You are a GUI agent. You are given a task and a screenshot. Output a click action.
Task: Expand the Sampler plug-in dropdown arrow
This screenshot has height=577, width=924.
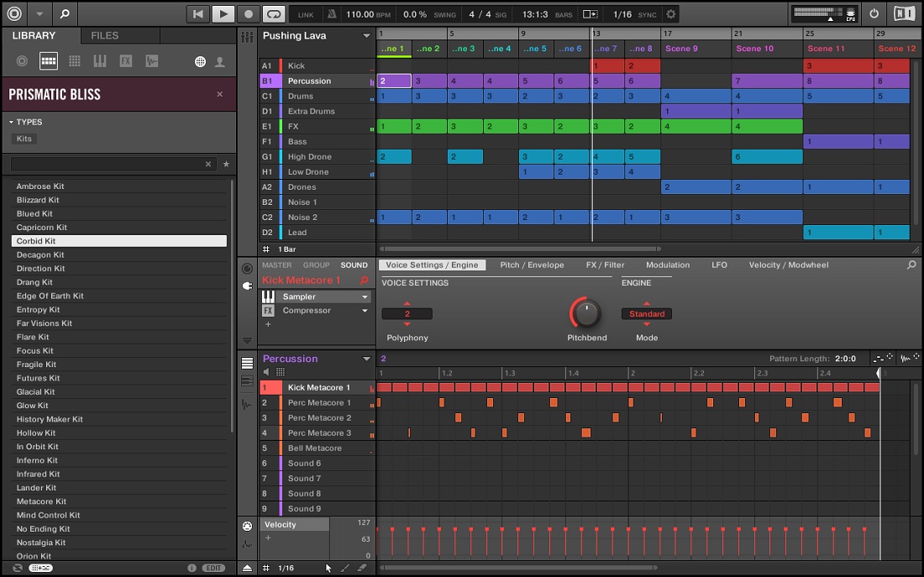tap(365, 297)
